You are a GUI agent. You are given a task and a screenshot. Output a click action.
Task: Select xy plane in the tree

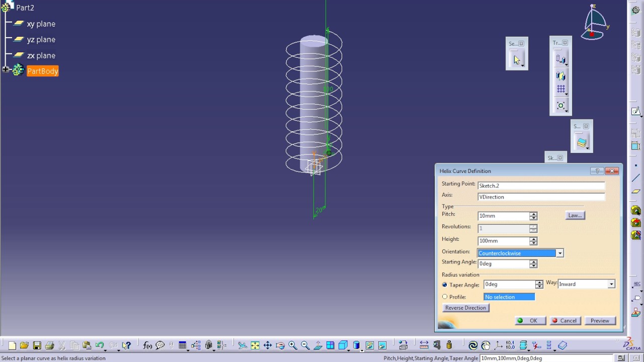click(41, 24)
